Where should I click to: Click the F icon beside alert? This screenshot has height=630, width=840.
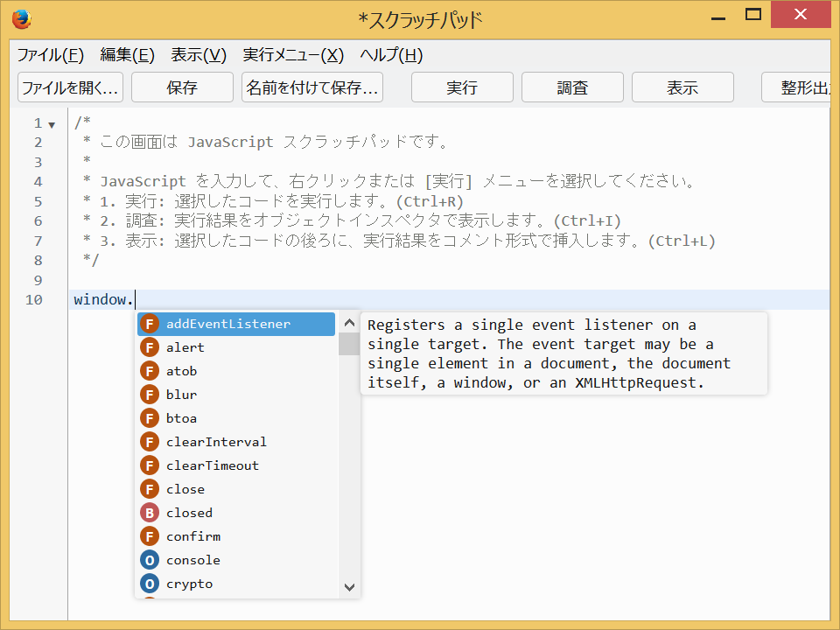(x=150, y=347)
